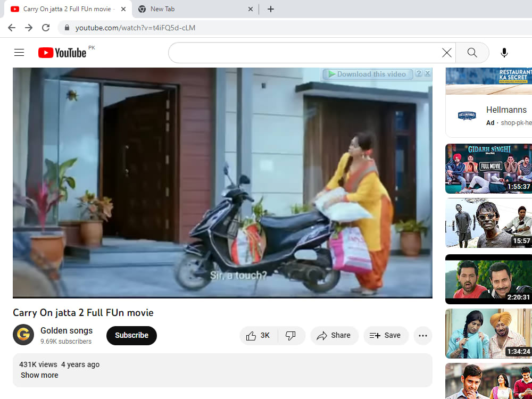The image size is (532, 399).
Task: Go to YouTube home via the logo
Action: 62,53
